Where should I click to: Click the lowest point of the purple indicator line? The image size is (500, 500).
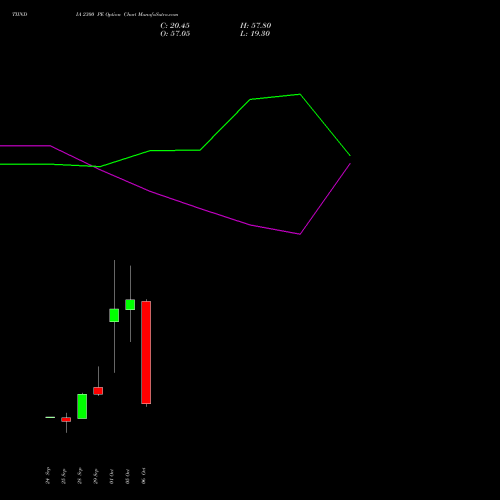click(x=300, y=234)
